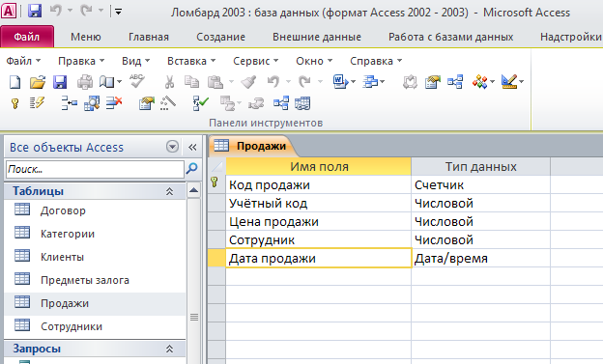Switch to the Работа с базами данных tab
This screenshot has width=603, height=364.
point(450,37)
